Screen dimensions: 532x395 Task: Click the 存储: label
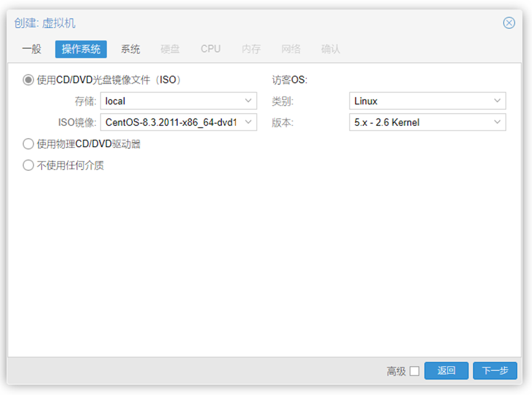[x=85, y=101]
